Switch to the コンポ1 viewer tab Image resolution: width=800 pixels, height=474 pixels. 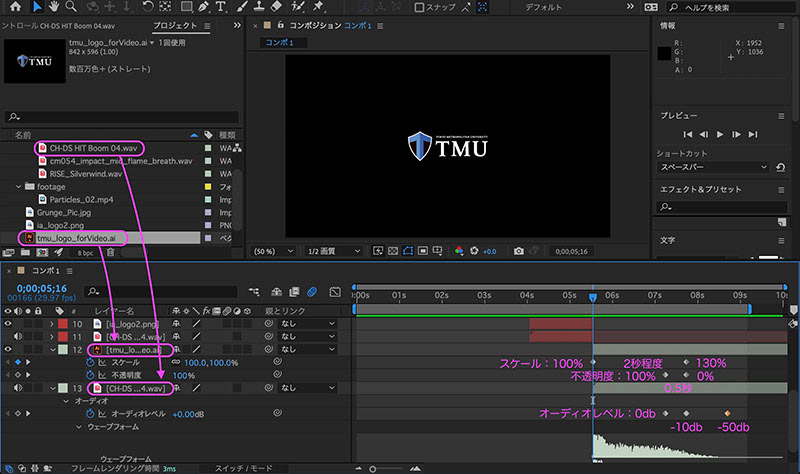click(x=280, y=42)
